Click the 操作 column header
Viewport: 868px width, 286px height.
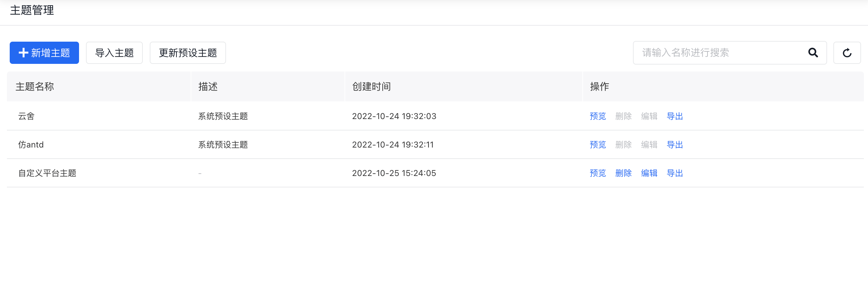pos(599,86)
